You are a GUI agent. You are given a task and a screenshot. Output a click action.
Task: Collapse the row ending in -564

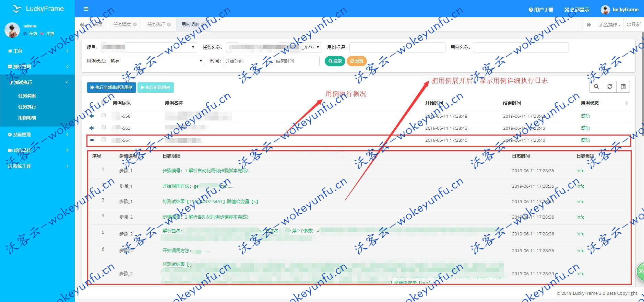tap(92, 140)
